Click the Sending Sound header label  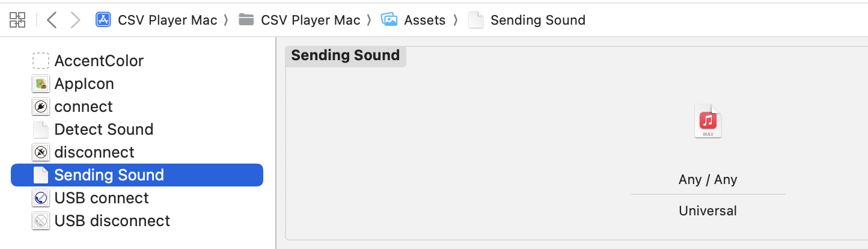click(345, 55)
